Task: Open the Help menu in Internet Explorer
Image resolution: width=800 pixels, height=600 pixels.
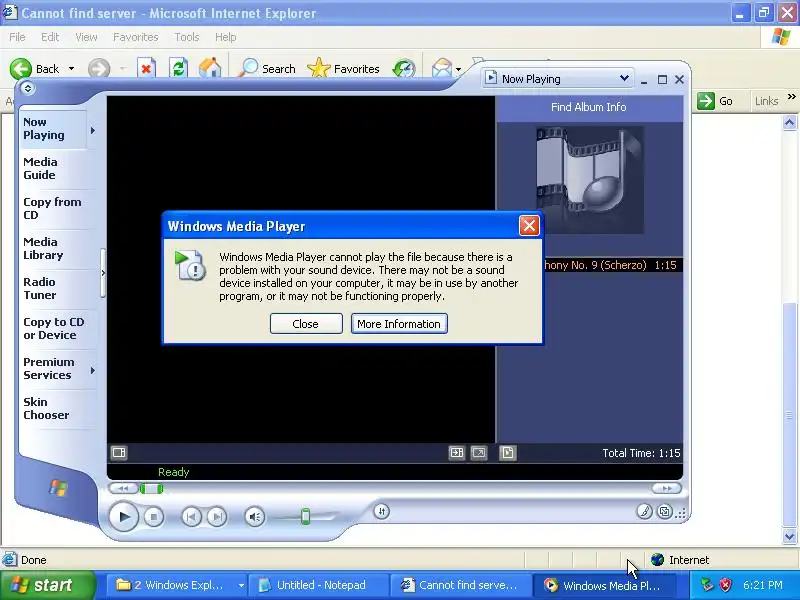Action: (226, 37)
